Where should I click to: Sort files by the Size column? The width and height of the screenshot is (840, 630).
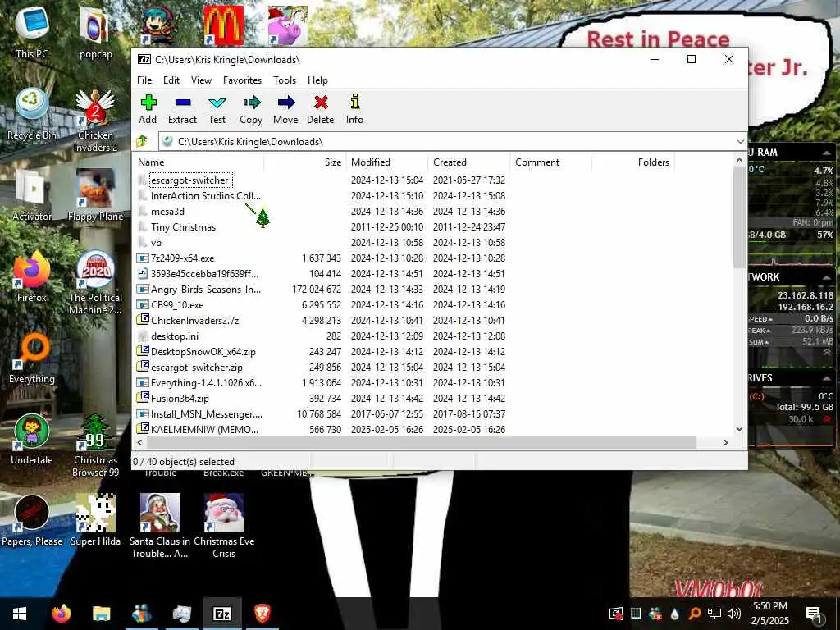coord(304,162)
